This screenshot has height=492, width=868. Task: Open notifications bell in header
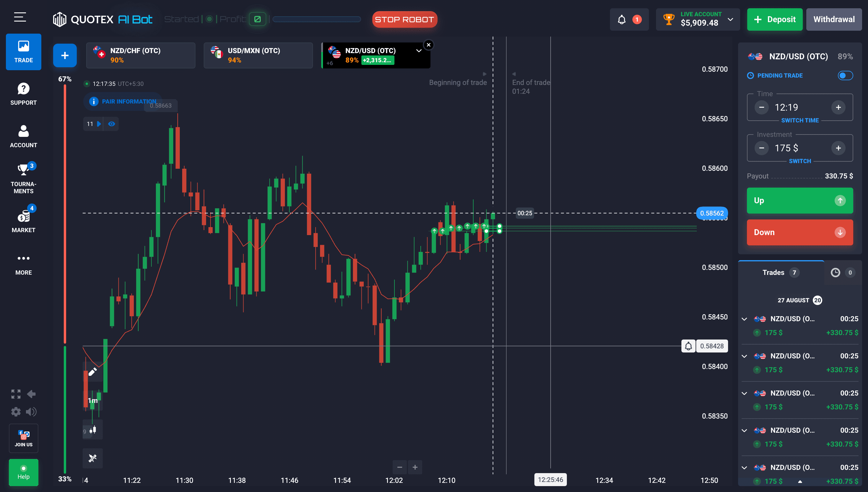pos(621,19)
